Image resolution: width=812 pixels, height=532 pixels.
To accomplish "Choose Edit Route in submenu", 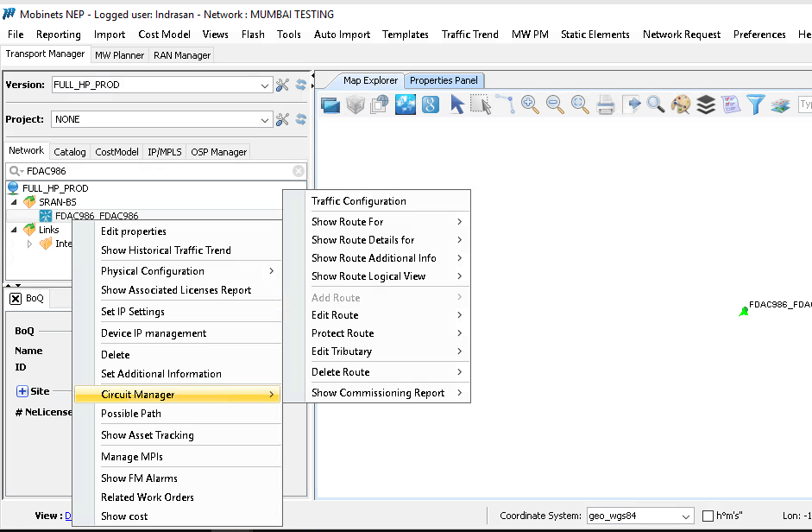I will 335,315.
